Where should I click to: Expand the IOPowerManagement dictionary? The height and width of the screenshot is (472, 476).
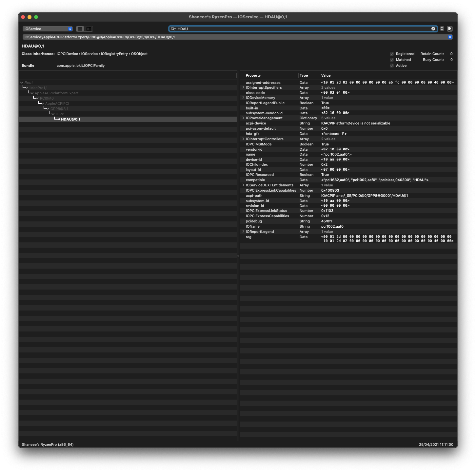[x=243, y=118]
